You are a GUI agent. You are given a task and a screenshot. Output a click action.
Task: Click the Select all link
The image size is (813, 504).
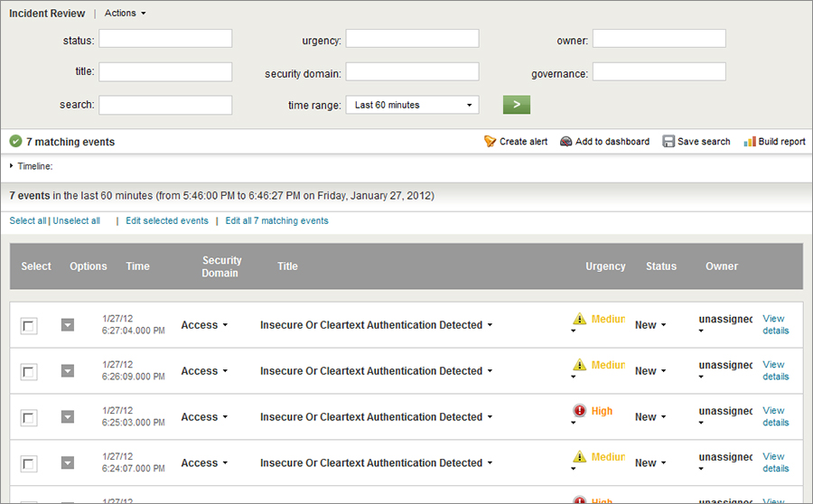point(27,220)
